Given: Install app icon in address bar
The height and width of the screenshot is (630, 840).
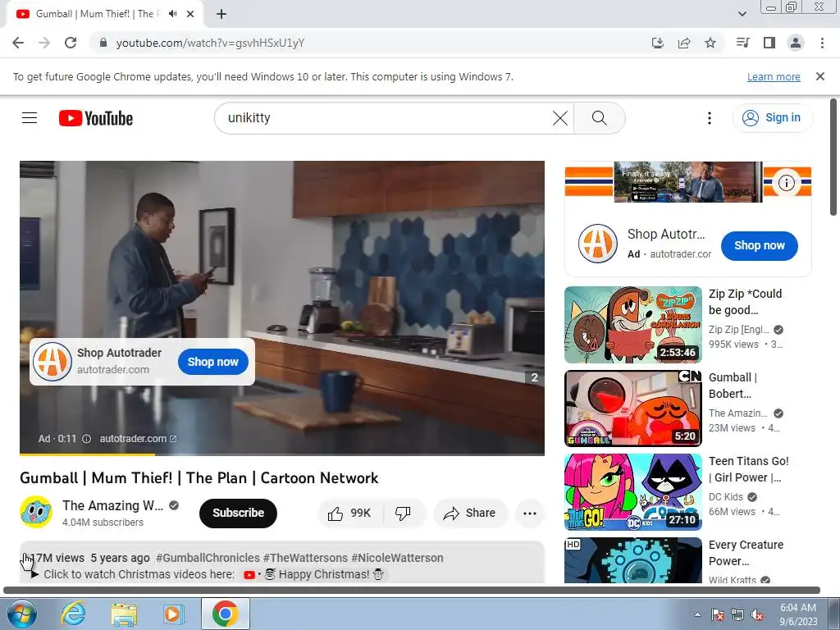Looking at the screenshot, I should pyautogui.click(x=657, y=43).
